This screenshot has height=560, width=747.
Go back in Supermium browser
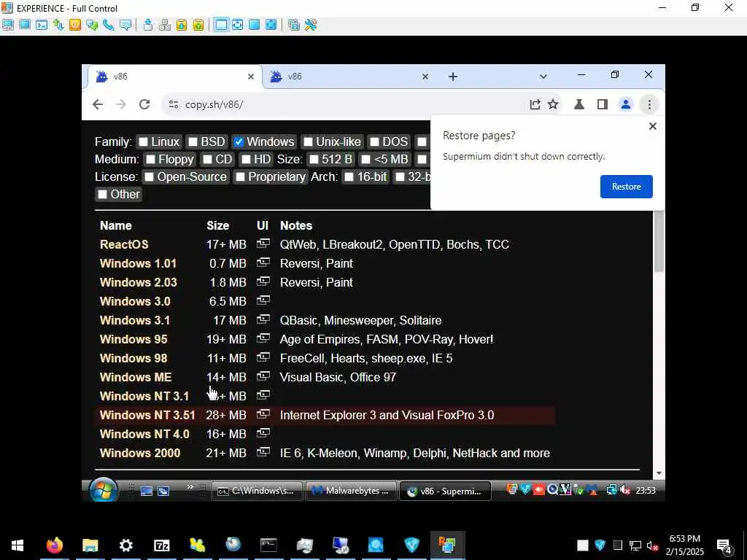98,104
